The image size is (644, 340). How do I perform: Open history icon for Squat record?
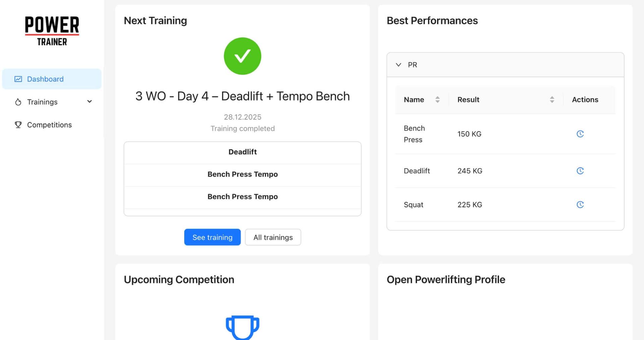click(x=581, y=204)
